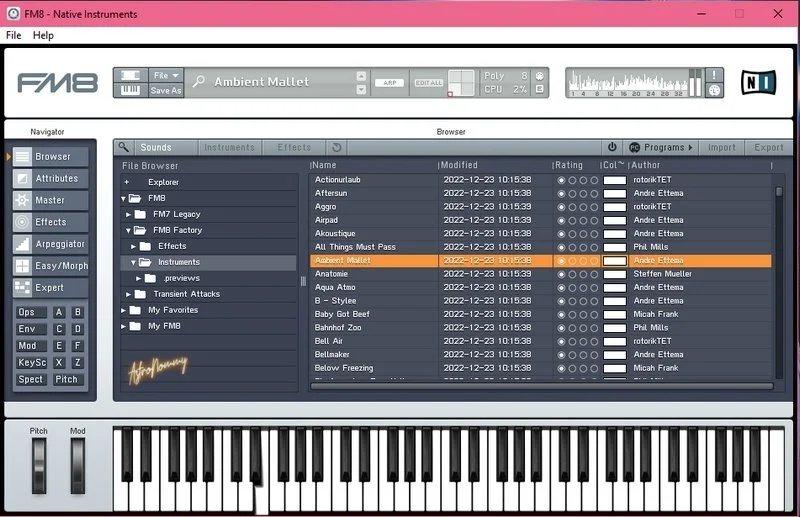800x517 pixels.
Task: Open the Master navigator page
Action: pos(50,201)
